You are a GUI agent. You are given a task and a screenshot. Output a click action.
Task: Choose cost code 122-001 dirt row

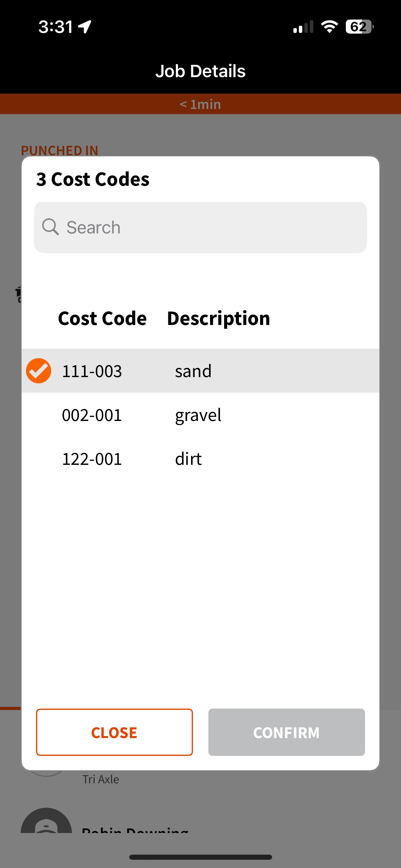coord(200,459)
